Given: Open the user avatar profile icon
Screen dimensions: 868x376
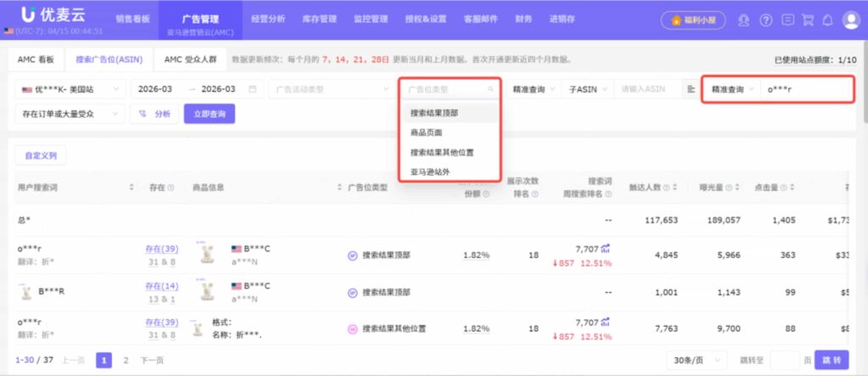Looking at the screenshot, I should point(850,20).
